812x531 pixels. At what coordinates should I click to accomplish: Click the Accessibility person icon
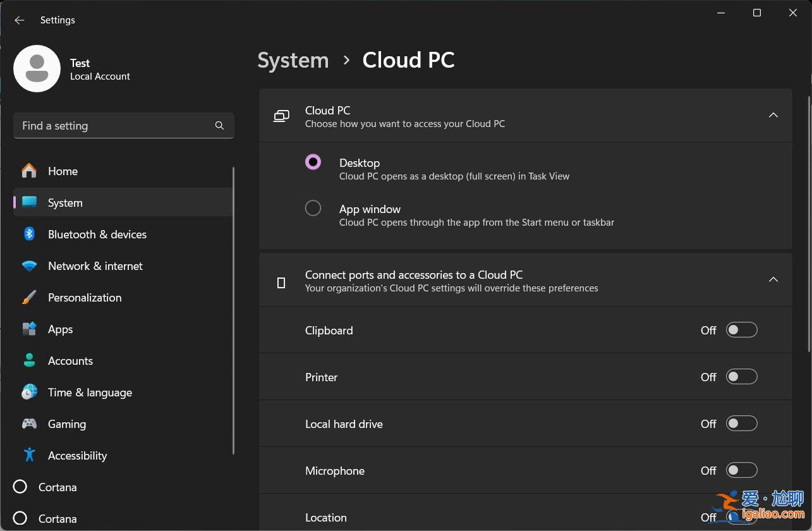29,455
